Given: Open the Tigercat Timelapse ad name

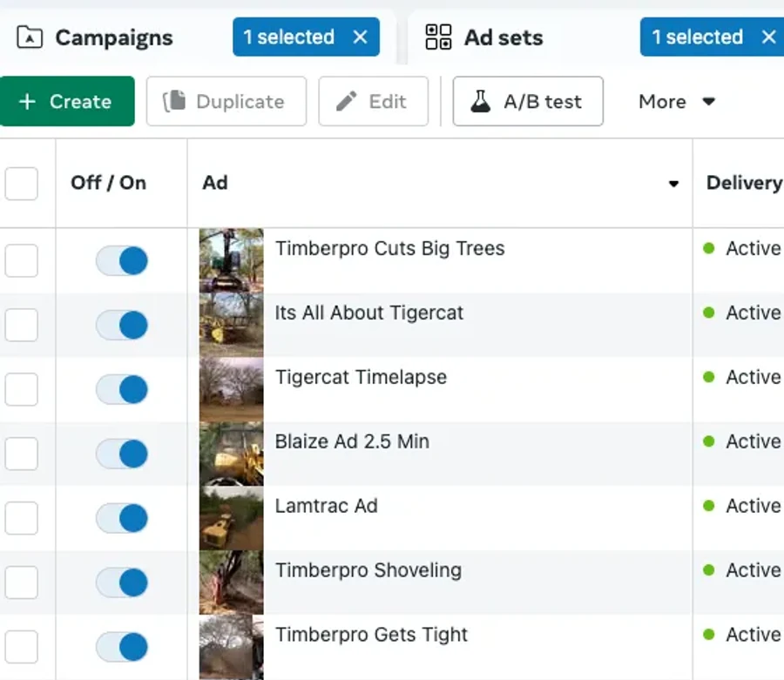Looking at the screenshot, I should pyautogui.click(x=361, y=377).
